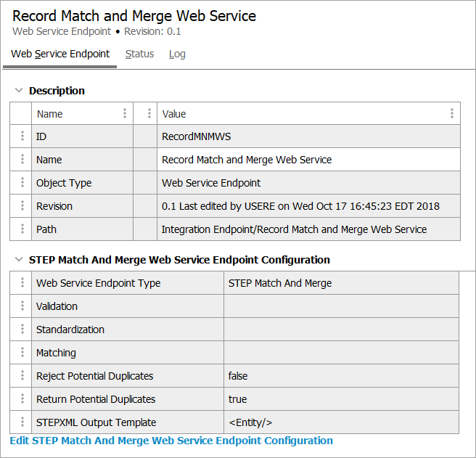Click Edit STEP Match And Merge configuration link
This screenshot has width=476, height=458.
[171, 441]
